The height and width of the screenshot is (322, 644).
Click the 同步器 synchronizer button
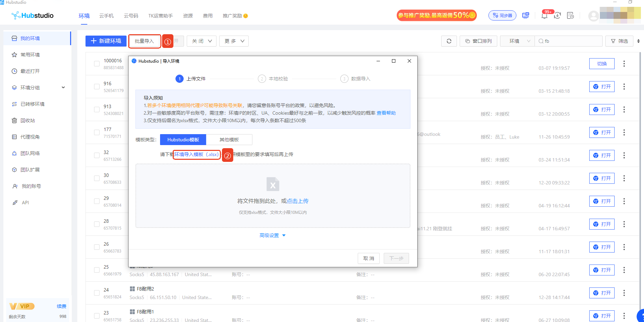pos(502,15)
